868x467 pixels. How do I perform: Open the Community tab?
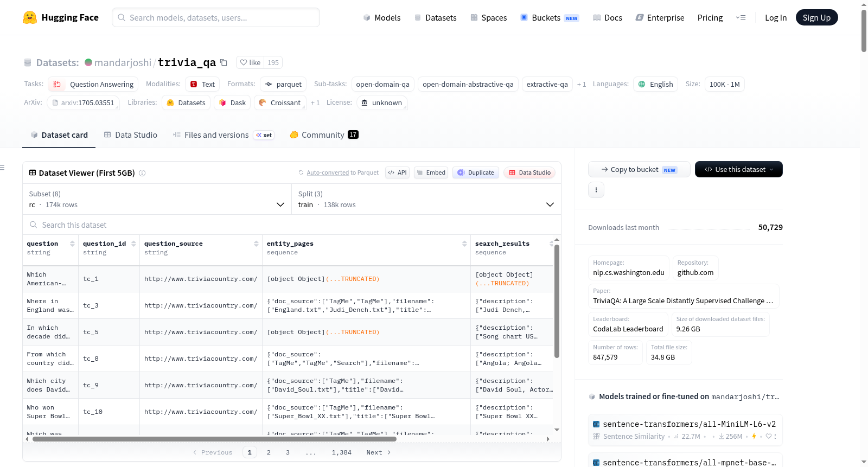(324, 135)
